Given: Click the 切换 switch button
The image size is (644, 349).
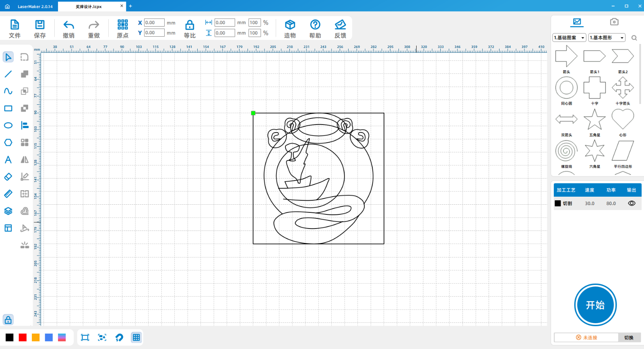Looking at the screenshot, I should [x=629, y=338].
